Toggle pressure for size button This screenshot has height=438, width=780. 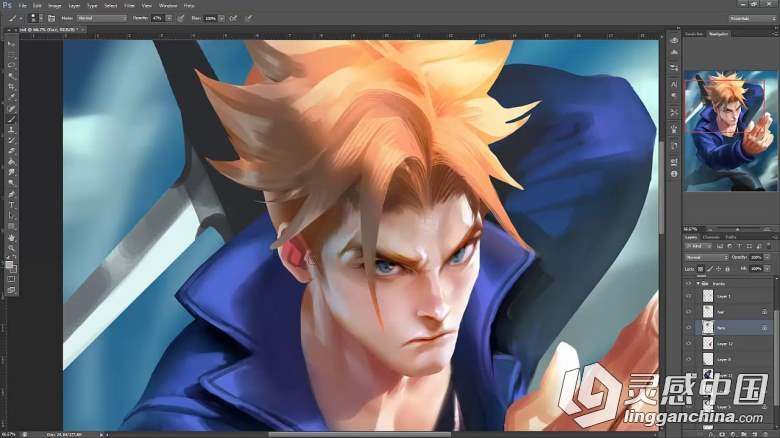click(248, 18)
